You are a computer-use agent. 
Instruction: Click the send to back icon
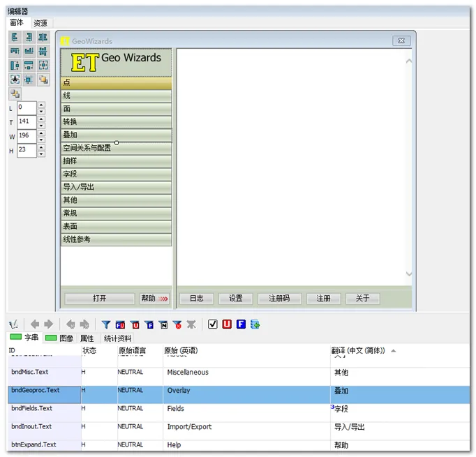pos(15,93)
